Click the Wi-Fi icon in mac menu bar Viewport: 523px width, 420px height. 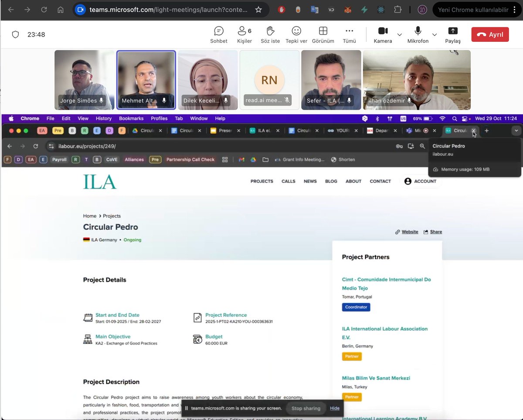tap(443, 119)
